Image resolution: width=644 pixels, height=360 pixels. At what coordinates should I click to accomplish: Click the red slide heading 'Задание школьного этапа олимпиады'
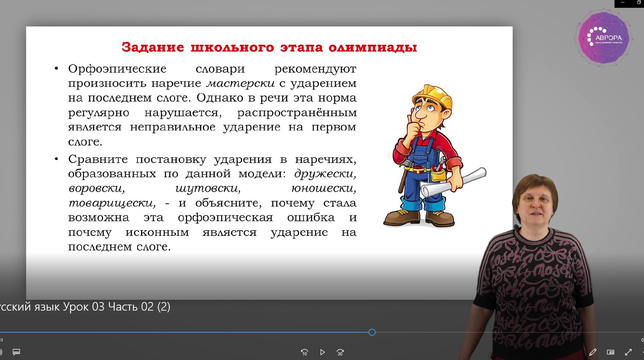269,47
